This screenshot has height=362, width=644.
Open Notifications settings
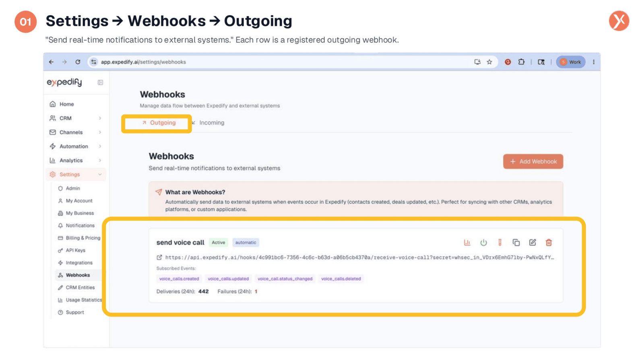pos(80,226)
